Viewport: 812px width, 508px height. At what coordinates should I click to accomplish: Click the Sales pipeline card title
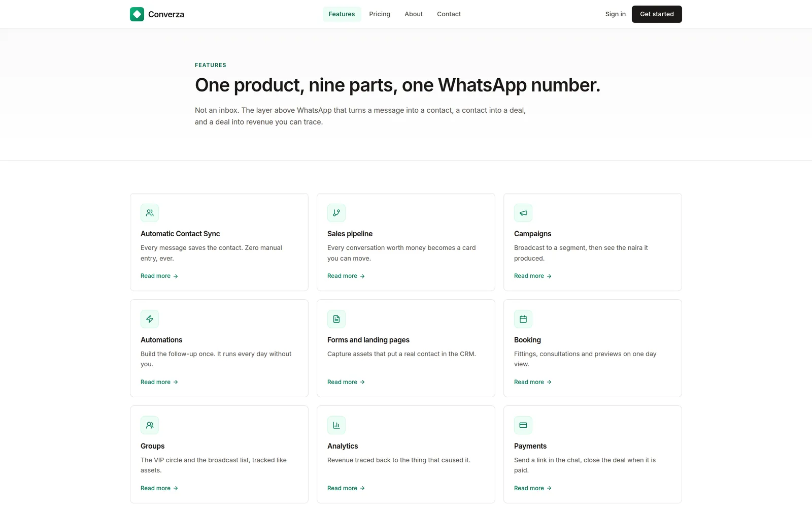pos(350,234)
